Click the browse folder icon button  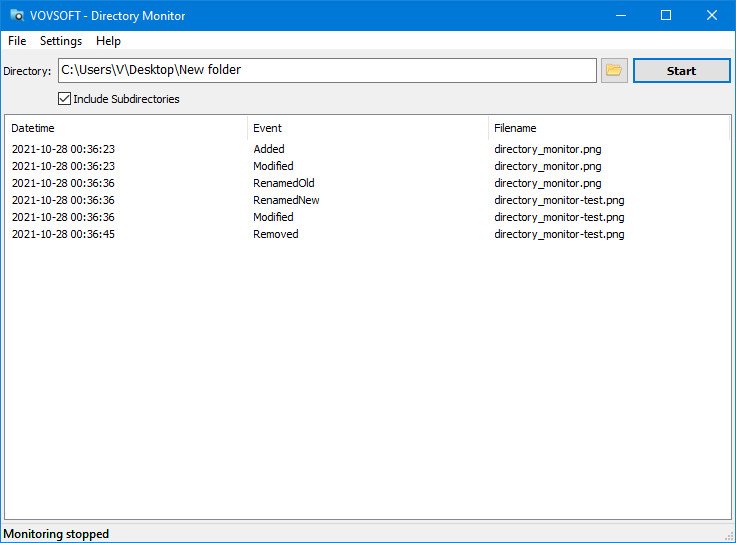(614, 70)
